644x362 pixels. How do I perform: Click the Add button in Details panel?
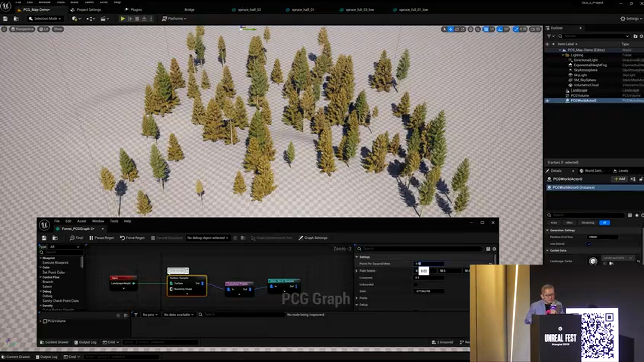(x=619, y=179)
